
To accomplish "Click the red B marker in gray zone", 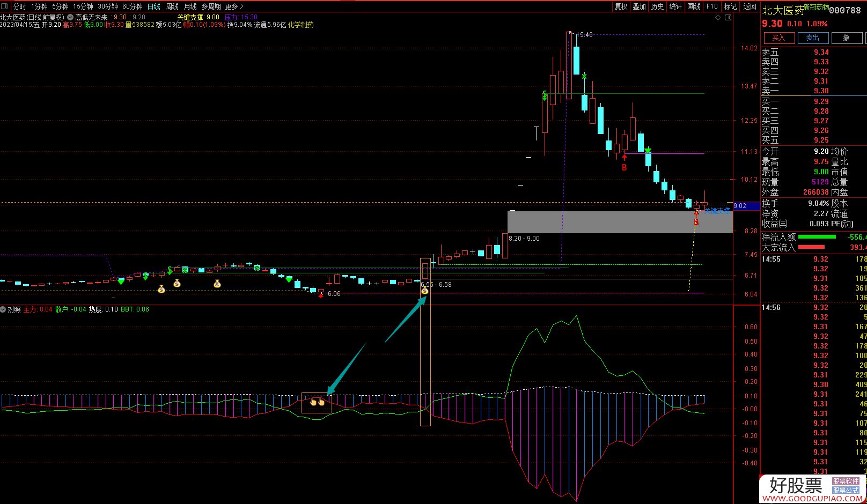I will (x=696, y=222).
